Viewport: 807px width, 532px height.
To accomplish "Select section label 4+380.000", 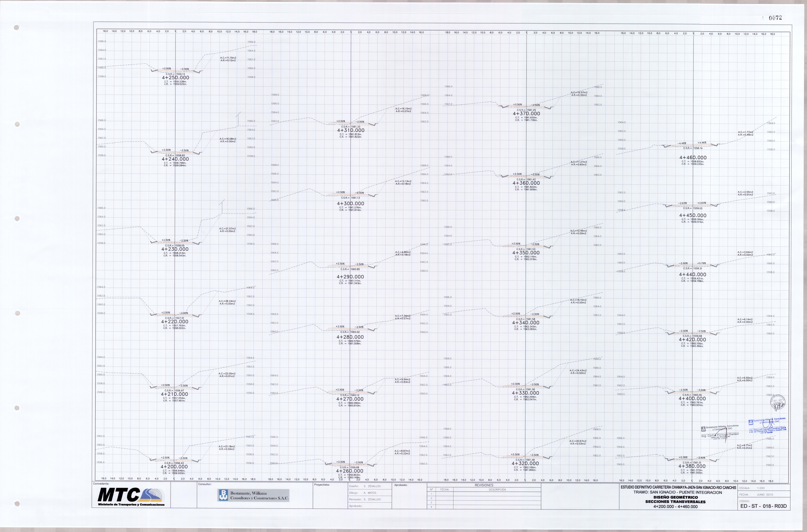I will (x=692, y=466).
